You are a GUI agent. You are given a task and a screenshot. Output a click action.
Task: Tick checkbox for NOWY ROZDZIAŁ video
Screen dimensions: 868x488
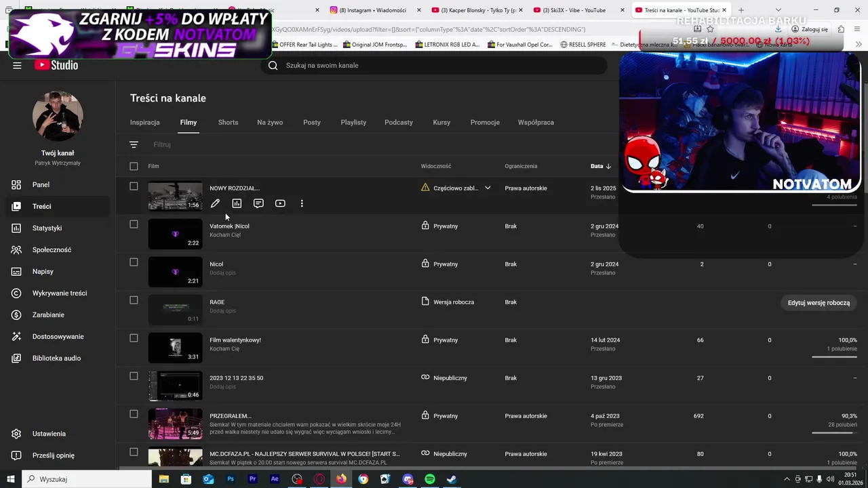coord(134,186)
